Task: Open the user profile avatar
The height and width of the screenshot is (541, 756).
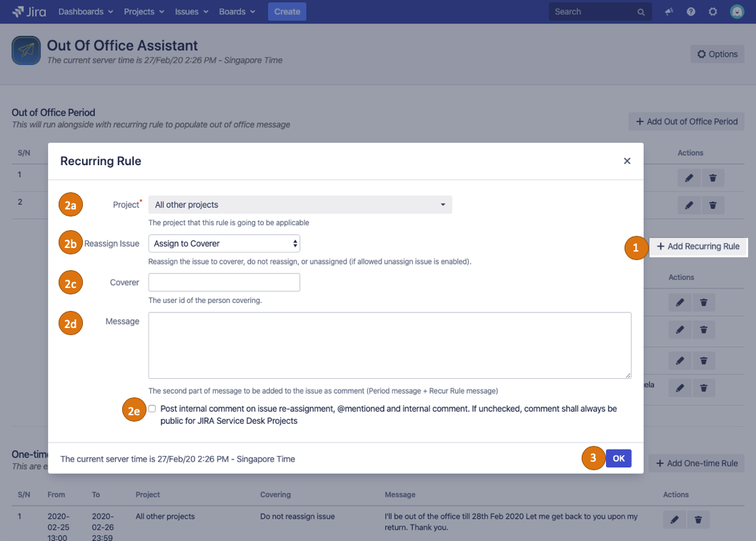Action: coord(737,12)
